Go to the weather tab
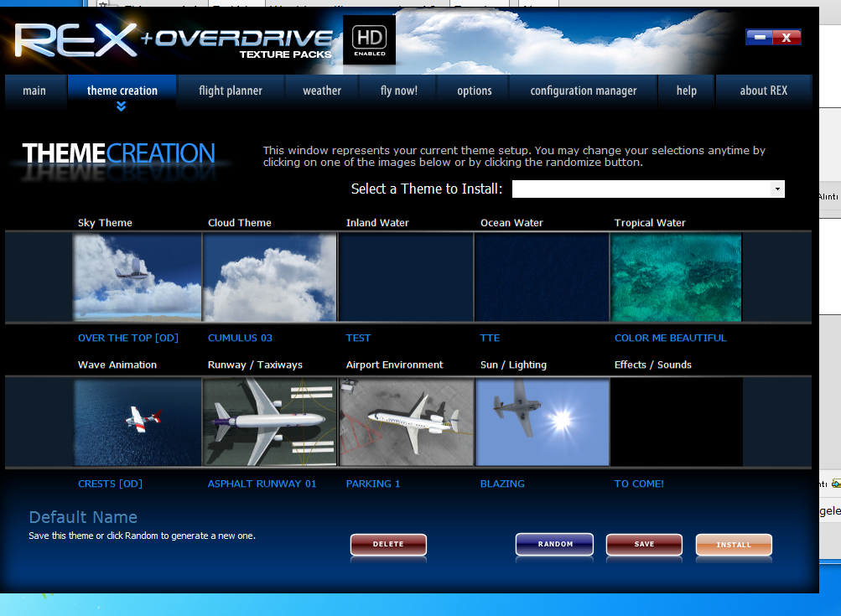Screen dimensions: 841x616 (x=322, y=91)
